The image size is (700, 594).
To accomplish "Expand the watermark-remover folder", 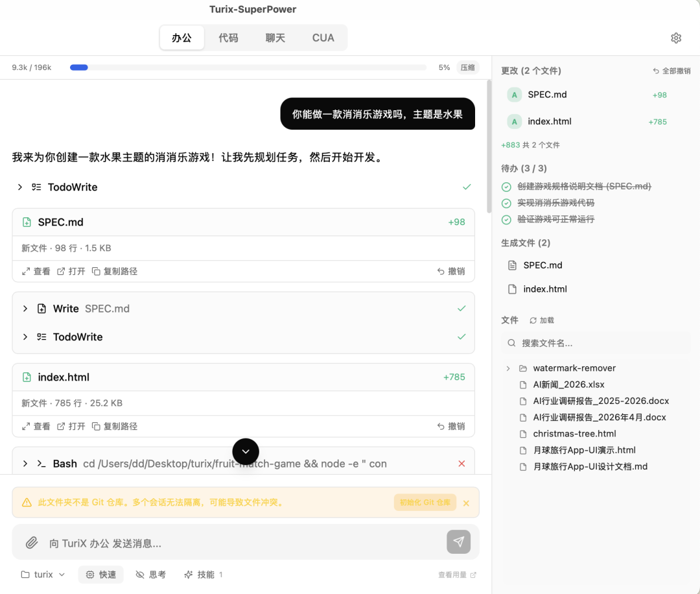I will [508, 368].
